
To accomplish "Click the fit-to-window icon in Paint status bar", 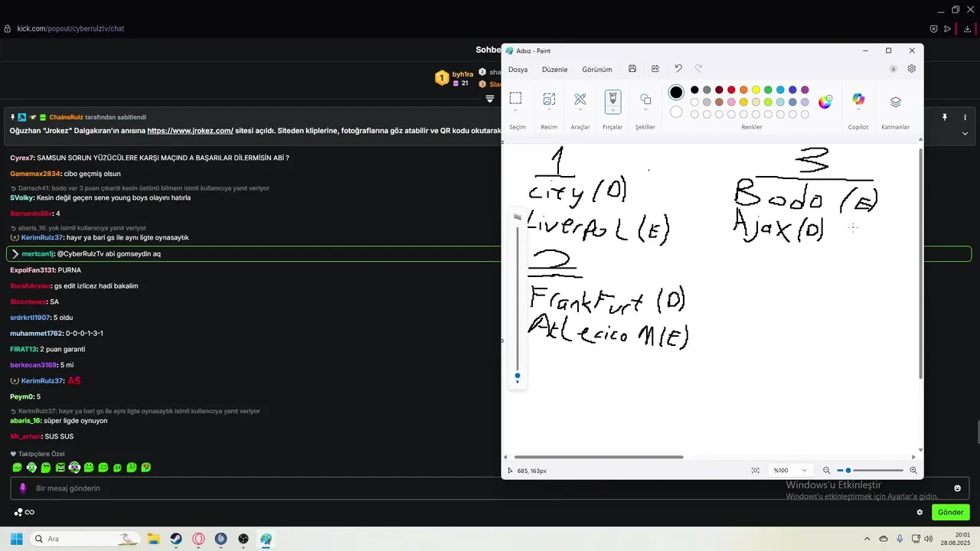I will click(x=756, y=471).
